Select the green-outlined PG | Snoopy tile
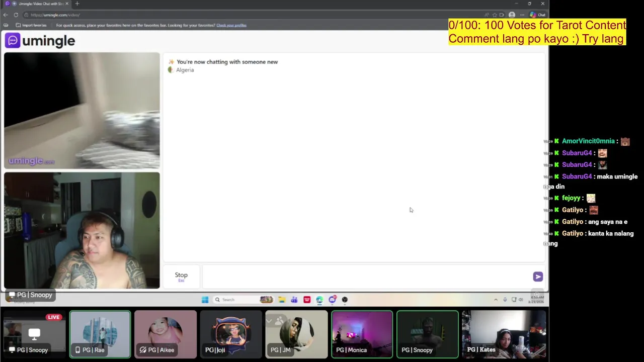 pyautogui.click(x=428, y=334)
